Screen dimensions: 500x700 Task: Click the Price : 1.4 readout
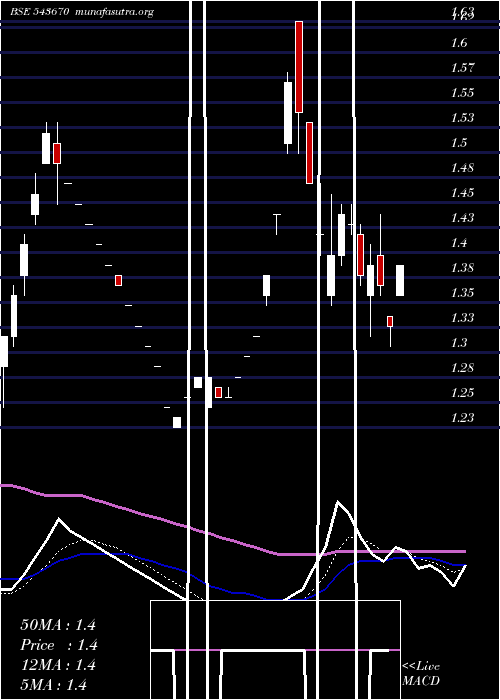point(59,645)
